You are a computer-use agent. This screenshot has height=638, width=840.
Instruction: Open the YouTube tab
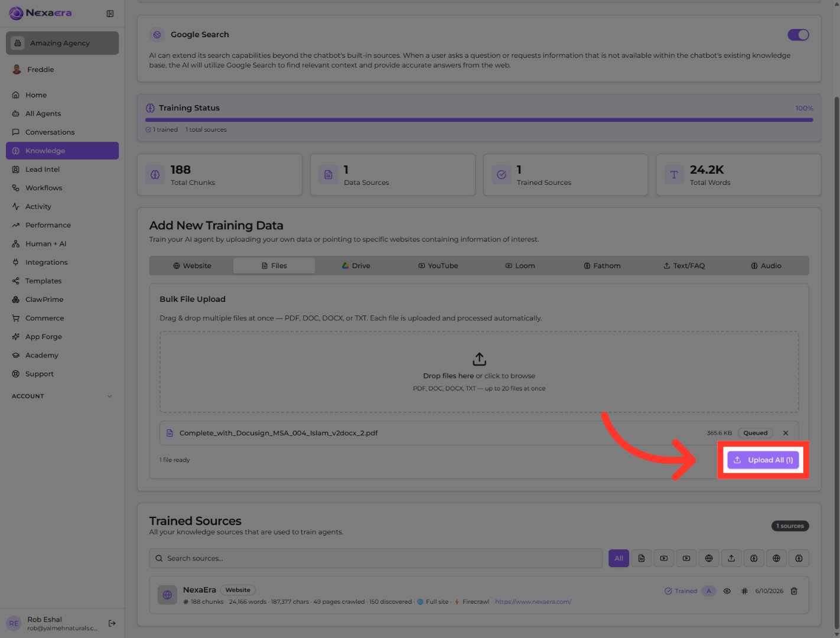click(x=438, y=266)
